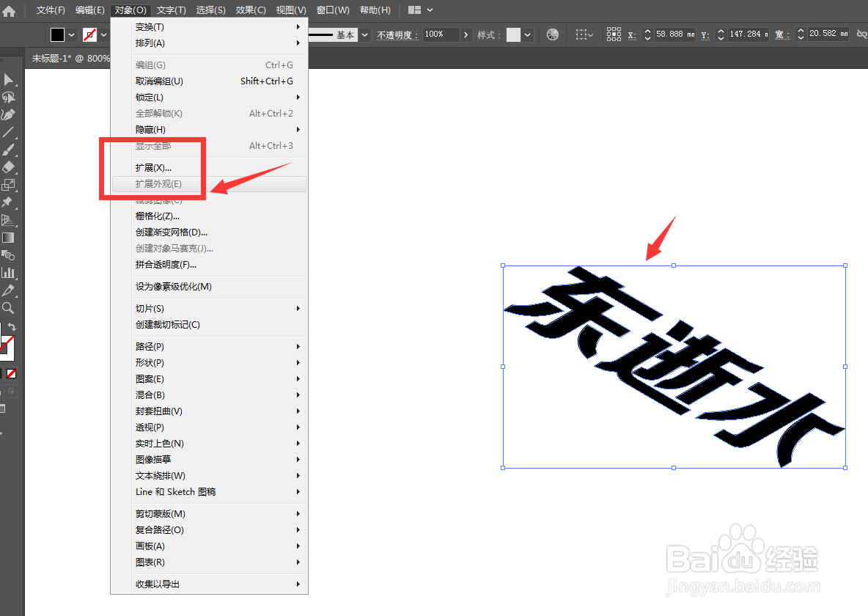This screenshot has height=616, width=868.
Task: Open the 视图(V) menu
Action: tap(291, 10)
